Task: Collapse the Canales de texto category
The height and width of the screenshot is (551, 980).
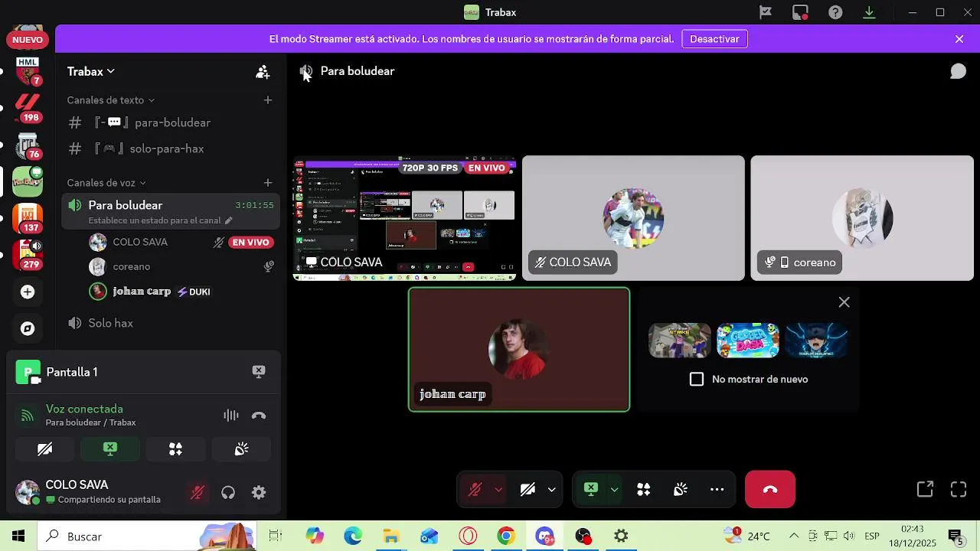Action: (111, 100)
